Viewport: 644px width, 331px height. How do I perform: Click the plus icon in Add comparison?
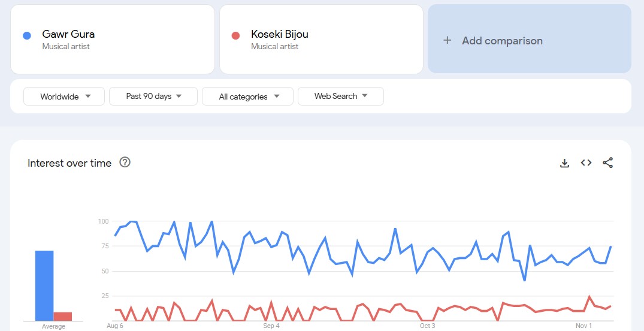click(447, 41)
